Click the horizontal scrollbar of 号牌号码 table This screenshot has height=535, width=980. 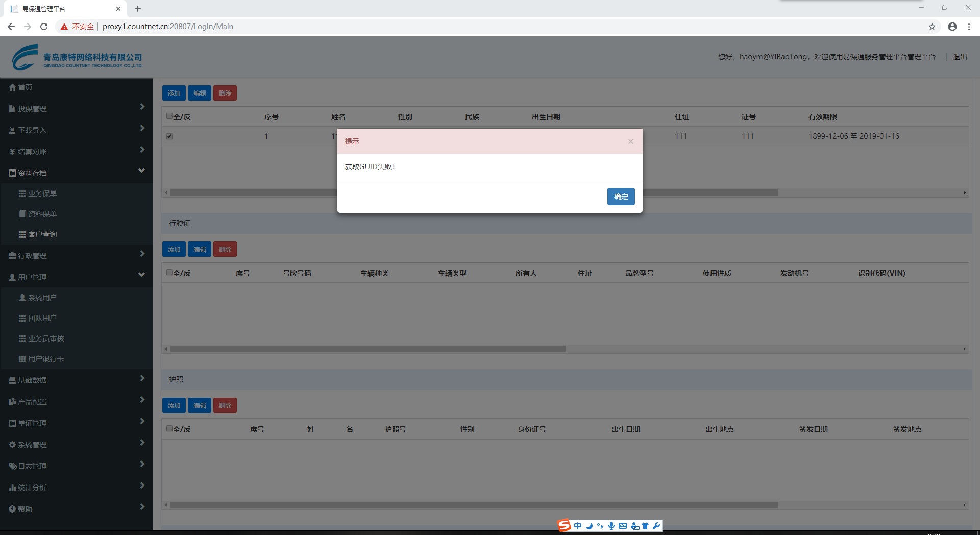click(x=368, y=349)
